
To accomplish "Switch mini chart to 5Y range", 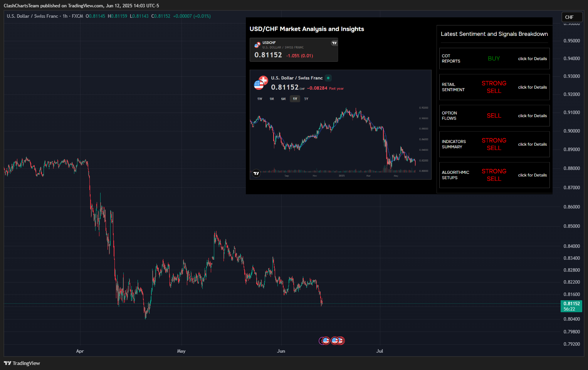I will 306,99.
